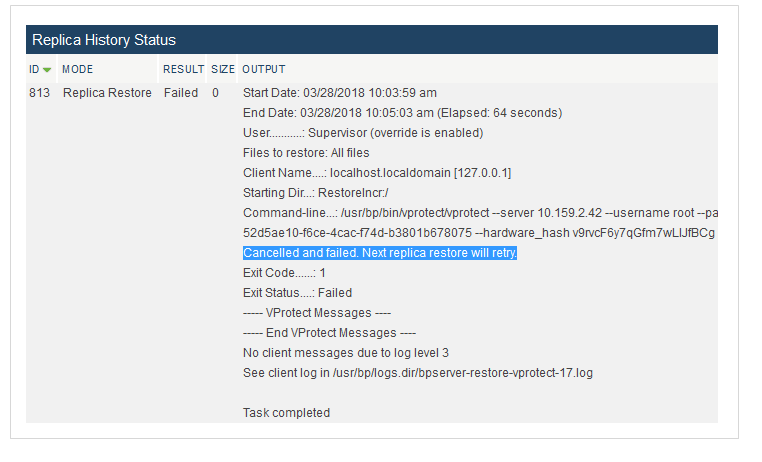762x462 pixels.
Task: Sort by the MODE column header
Action: pos(77,69)
